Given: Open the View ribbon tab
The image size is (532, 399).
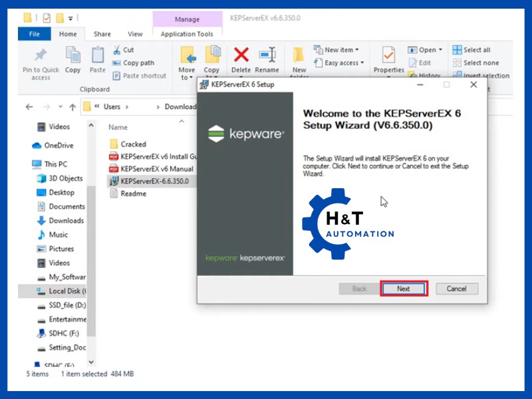Looking at the screenshot, I should click(x=135, y=34).
